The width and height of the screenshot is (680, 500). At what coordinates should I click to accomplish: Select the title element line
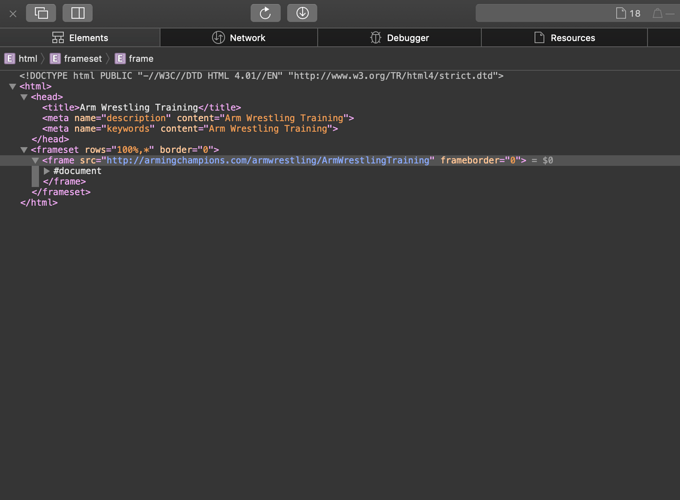[141, 108]
